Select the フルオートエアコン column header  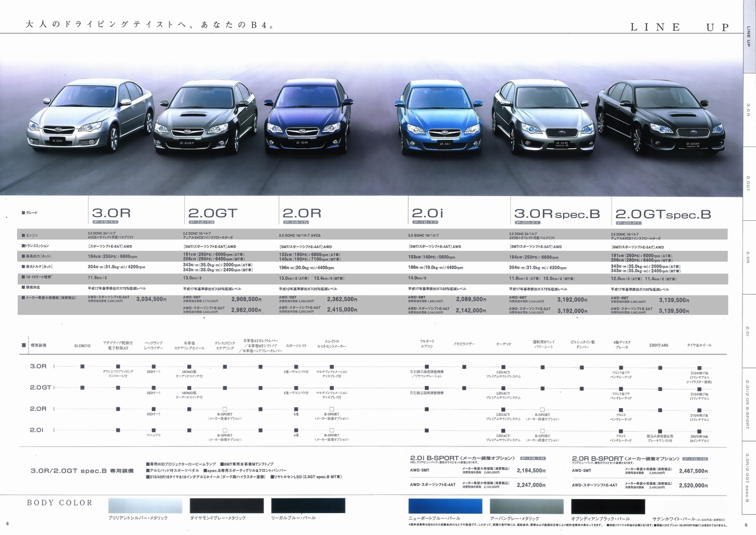[x=427, y=344]
